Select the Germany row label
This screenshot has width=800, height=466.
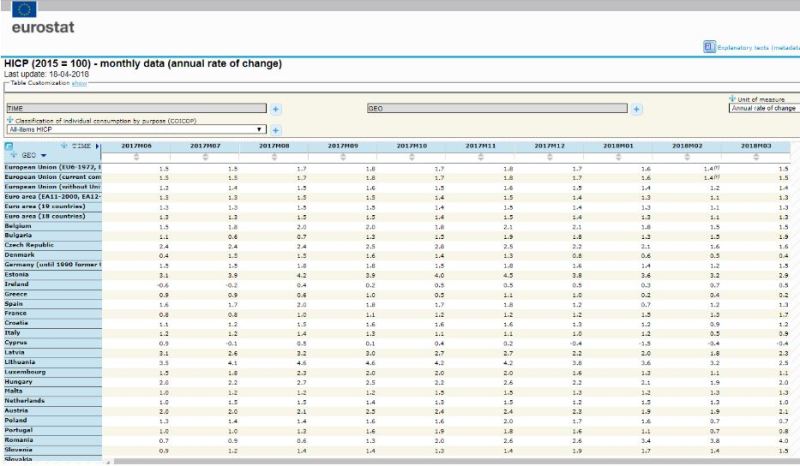pos(50,264)
